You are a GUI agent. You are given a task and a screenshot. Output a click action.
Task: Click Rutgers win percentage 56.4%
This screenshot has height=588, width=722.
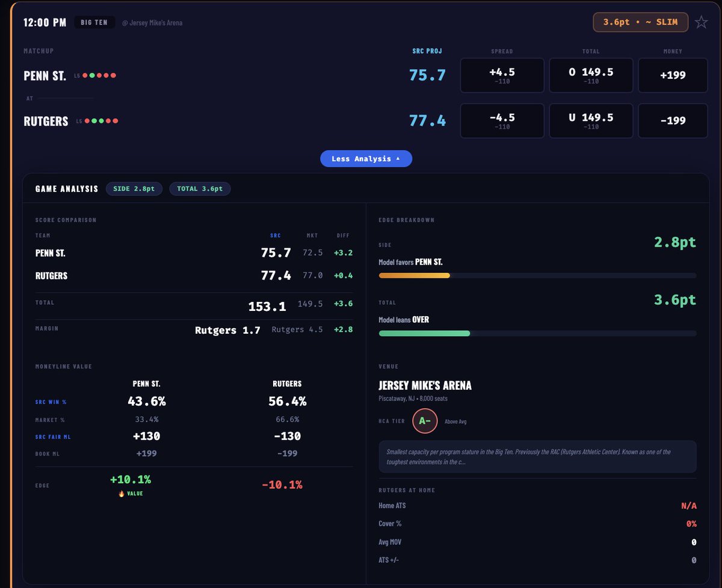click(287, 401)
